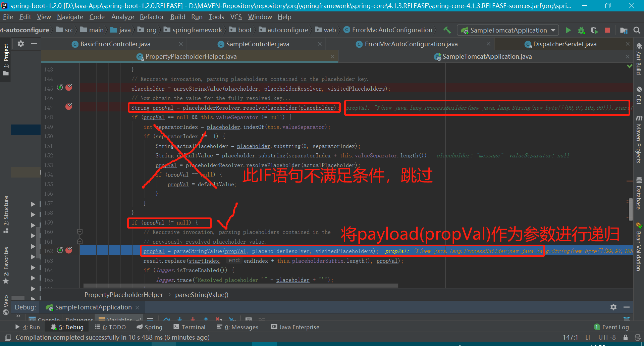Click recursive call marker on line 162
644x346 pixels.
(60, 250)
